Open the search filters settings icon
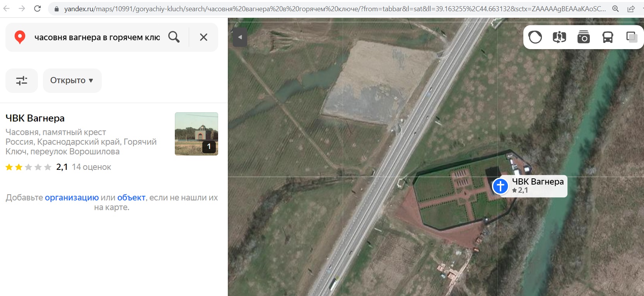This screenshot has width=644, height=296. 22,80
